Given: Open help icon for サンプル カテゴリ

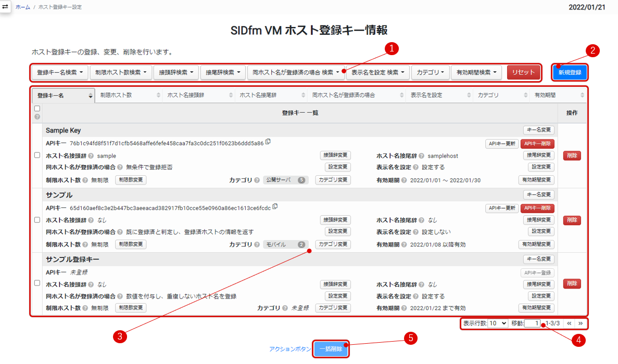Looking at the screenshot, I should tap(257, 245).
